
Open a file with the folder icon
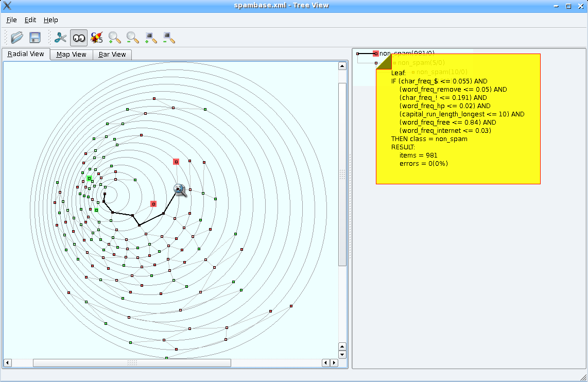[x=17, y=38]
